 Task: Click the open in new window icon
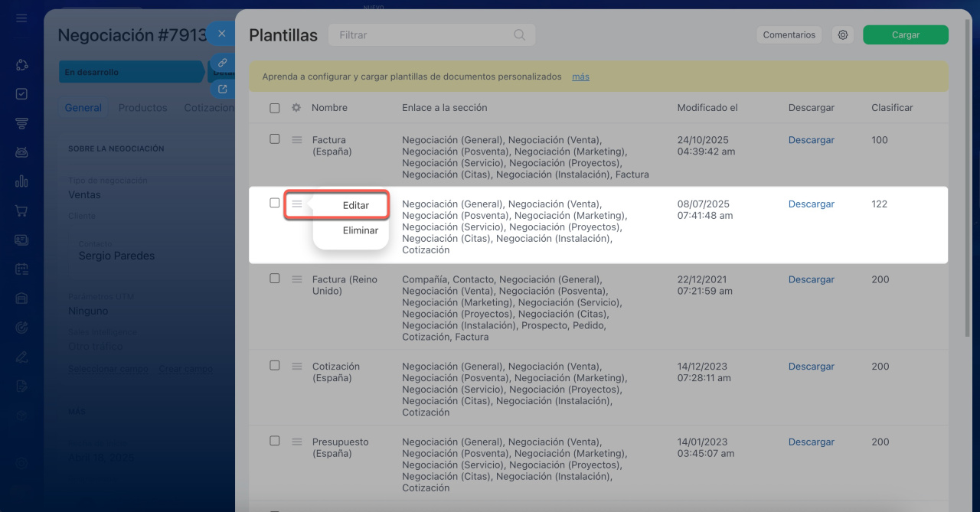point(222,89)
